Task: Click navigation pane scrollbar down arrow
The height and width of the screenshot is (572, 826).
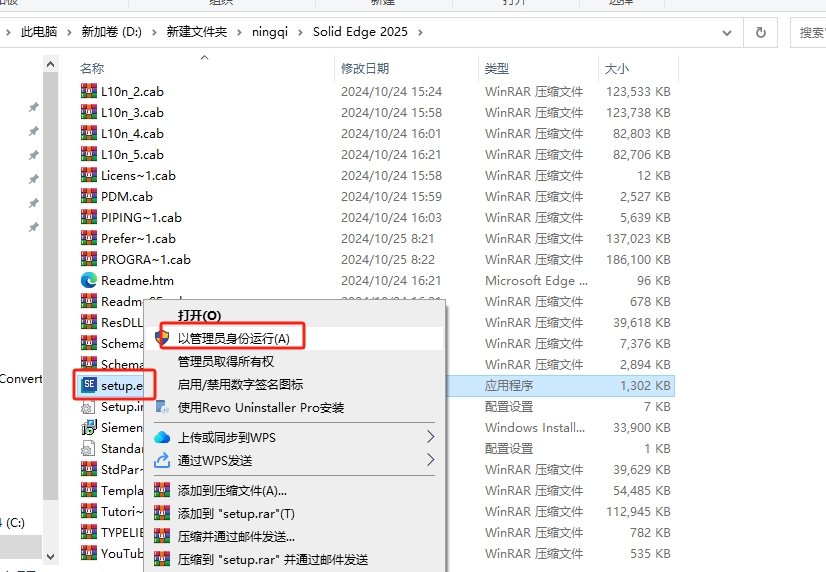Action: pyautogui.click(x=51, y=556)
